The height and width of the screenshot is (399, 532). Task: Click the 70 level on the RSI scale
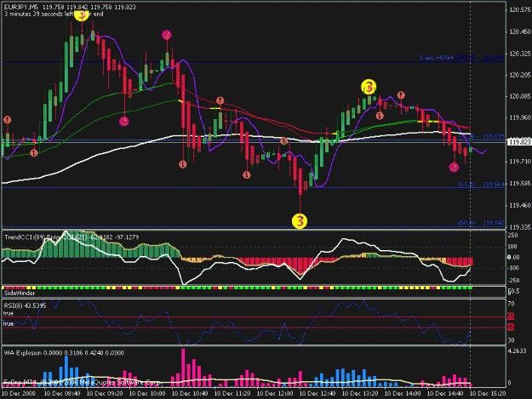pos(511,304)
